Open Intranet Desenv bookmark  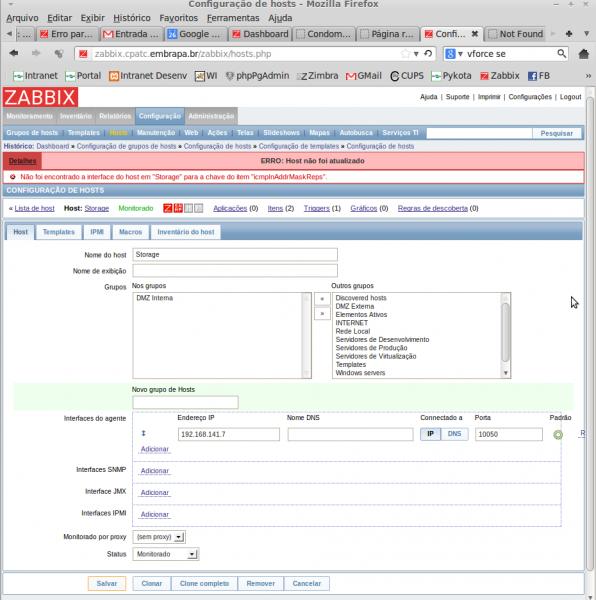tap(148, 76)
